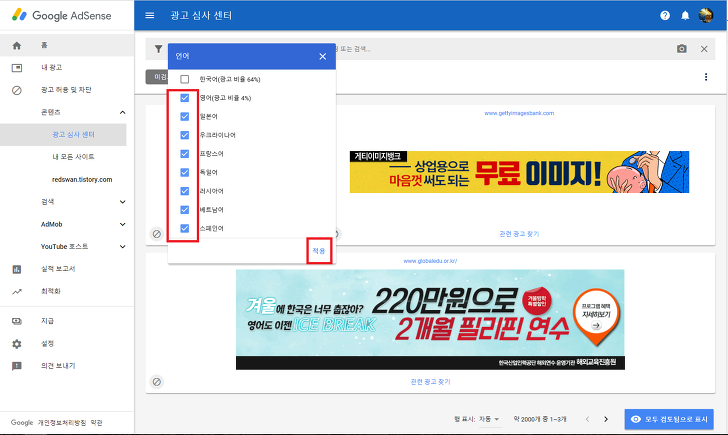Close the 언어 language dialog
This screenshot has width=728, height=435.
coord(323,56)
